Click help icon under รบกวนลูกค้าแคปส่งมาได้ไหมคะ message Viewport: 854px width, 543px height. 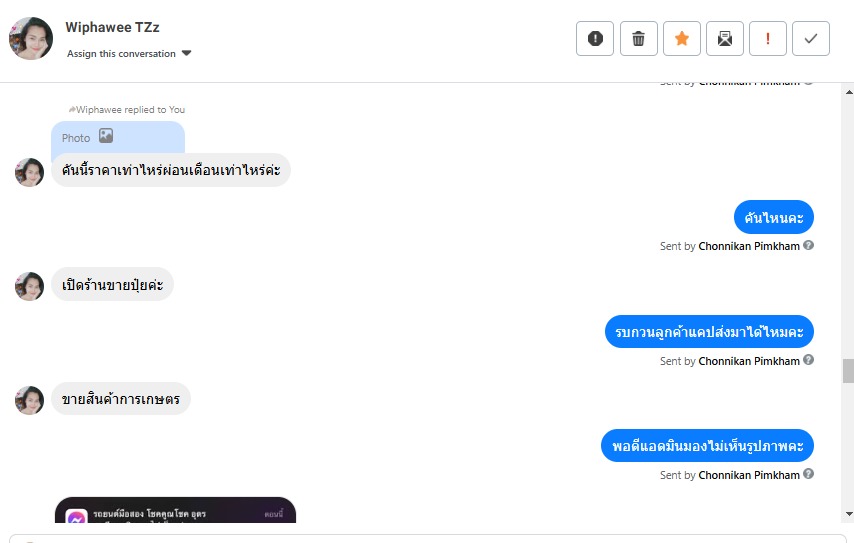click(x=808, y=359)
